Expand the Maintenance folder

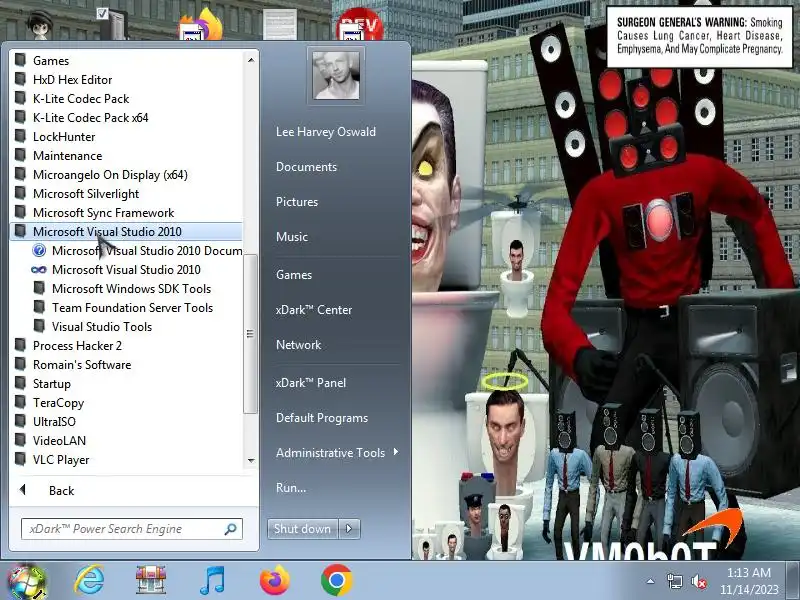pyautogui.click(x=126, y=156)
